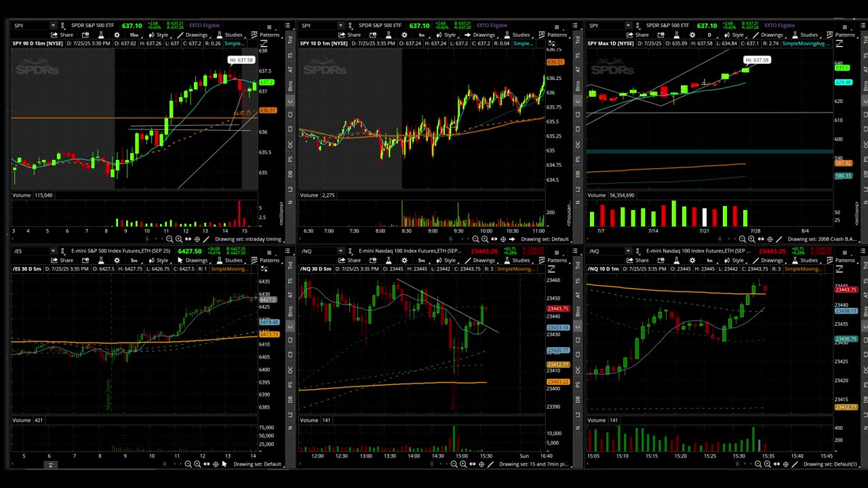
Task: Click 587.02 orange price bubble on SPY daily
Action: [x=843, y=163]
